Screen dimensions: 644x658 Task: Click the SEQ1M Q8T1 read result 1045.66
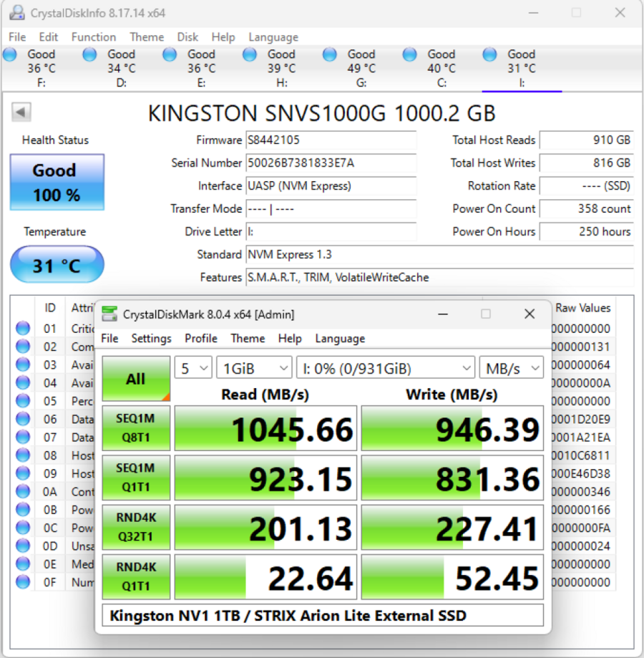(265, 428)
